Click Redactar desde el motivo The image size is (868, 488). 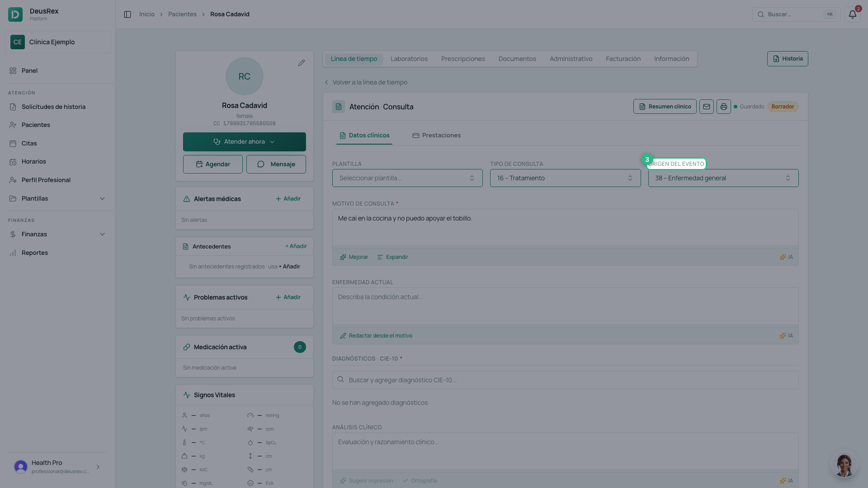(x=376, y=336)
